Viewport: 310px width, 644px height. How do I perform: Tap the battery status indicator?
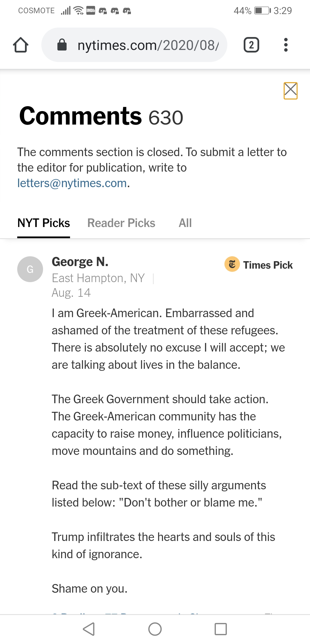262,11
